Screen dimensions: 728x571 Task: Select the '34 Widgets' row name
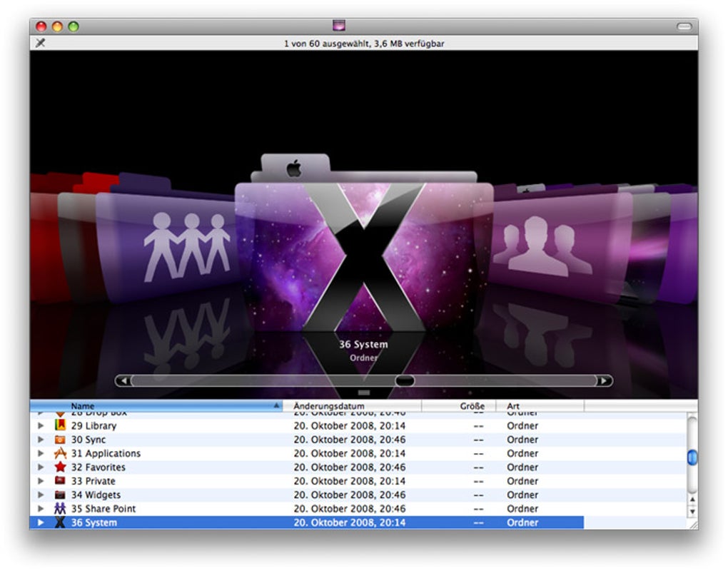tap(96, 495)
